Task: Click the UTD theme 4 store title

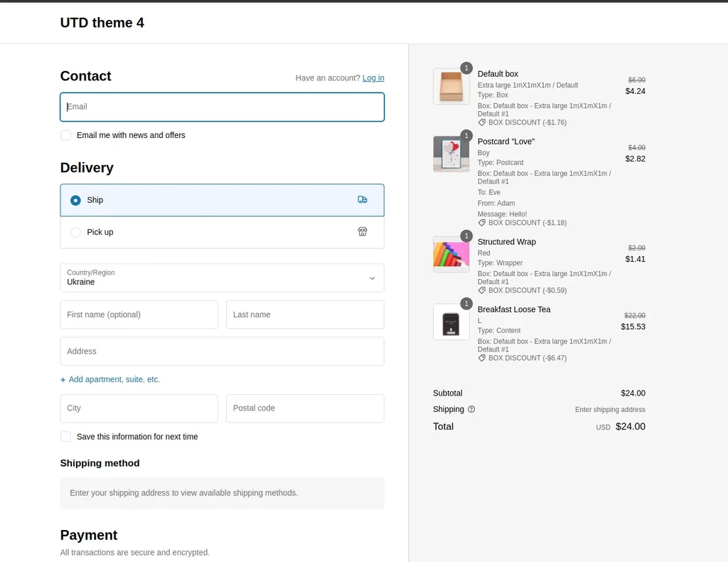Action: 102,23
